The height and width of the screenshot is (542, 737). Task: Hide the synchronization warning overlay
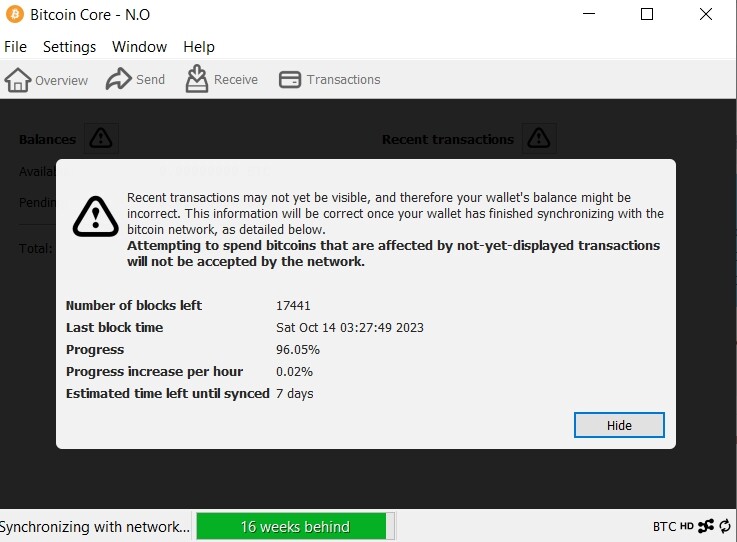[x=619, y=425]
